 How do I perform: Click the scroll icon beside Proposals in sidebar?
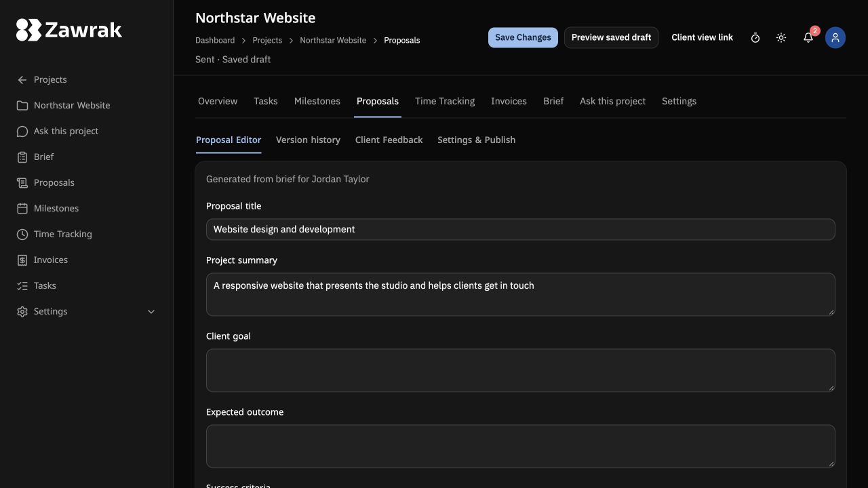[x=22, y=182]
